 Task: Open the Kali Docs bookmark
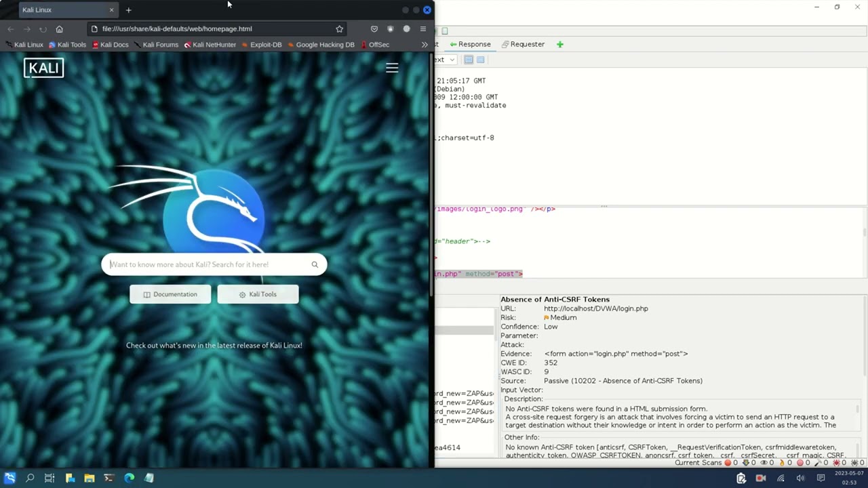pyautogui.click(x=110, y=45)
